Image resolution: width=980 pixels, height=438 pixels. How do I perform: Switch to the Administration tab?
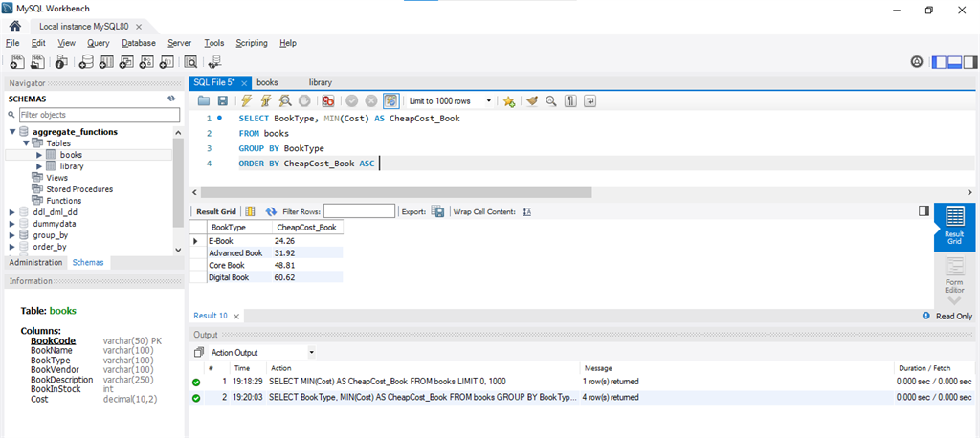point(35,262)
